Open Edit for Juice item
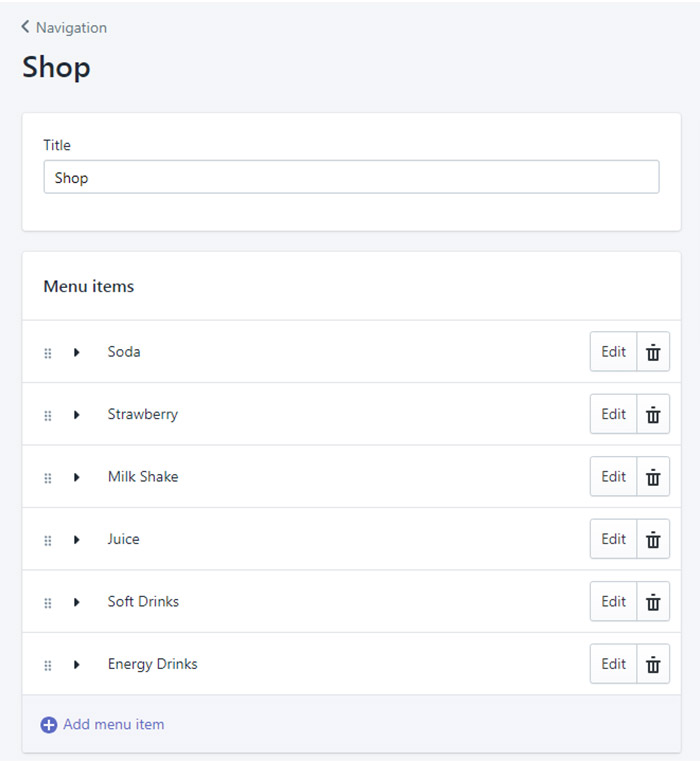This screenshot has width=700, height=763. 613,540
